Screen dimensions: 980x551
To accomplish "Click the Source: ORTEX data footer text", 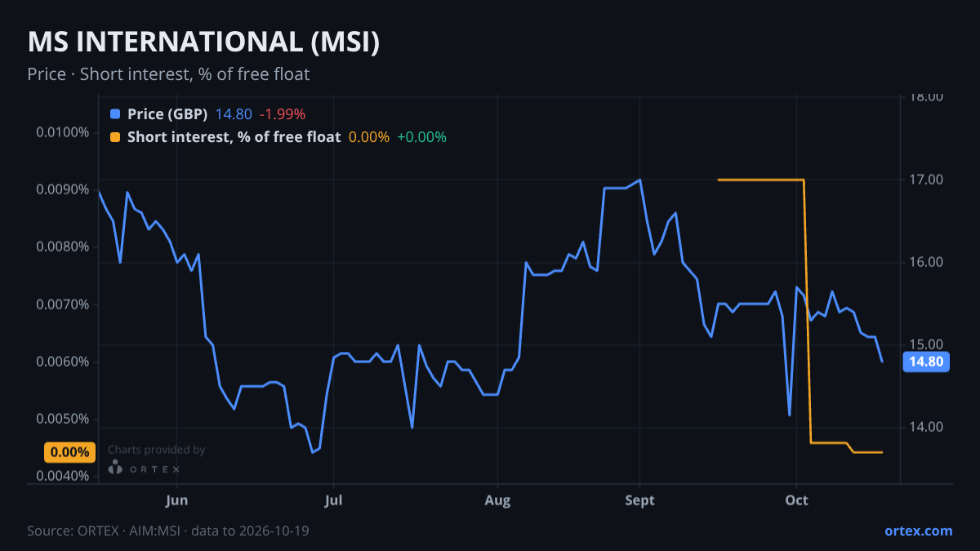I will click(168, 531).
